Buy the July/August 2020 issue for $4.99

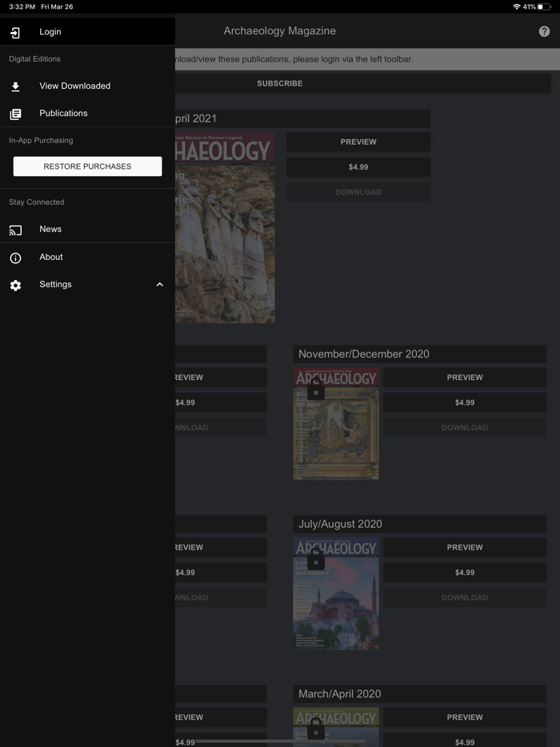(465, 573)
